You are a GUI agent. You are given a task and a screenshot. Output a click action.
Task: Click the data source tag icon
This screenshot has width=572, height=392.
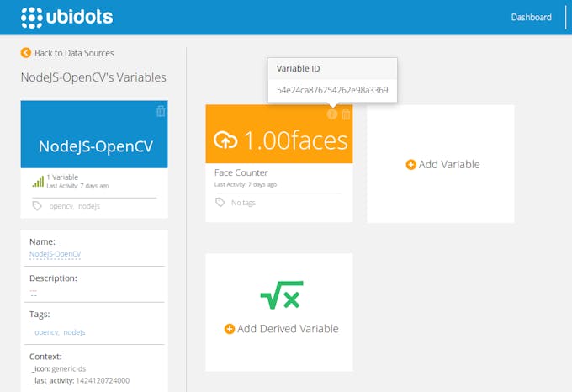tap(36, 205)
